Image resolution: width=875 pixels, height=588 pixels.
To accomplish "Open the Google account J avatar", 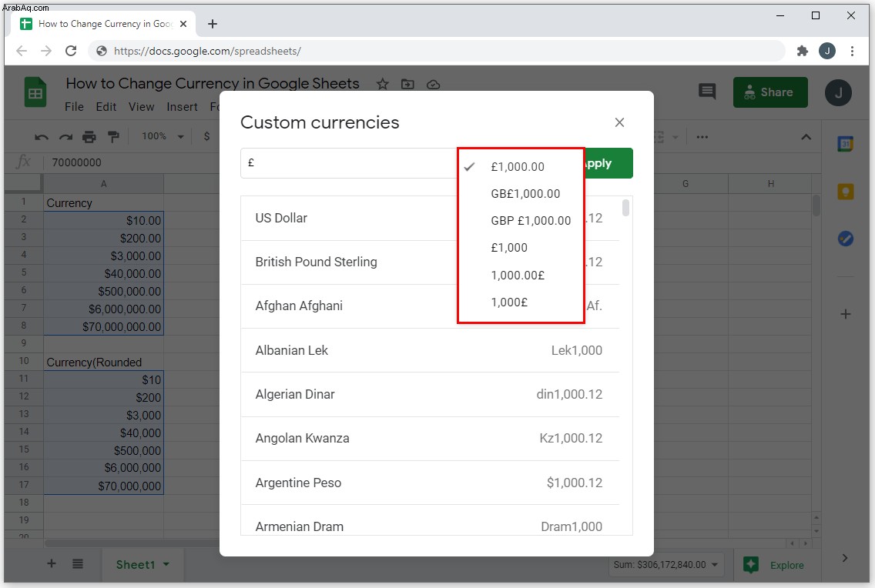I will 838,92.
